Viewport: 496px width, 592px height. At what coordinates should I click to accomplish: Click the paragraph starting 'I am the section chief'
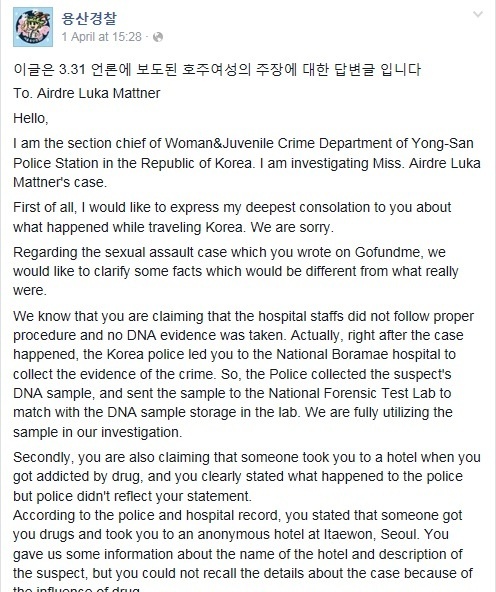[x=247, y=163]
